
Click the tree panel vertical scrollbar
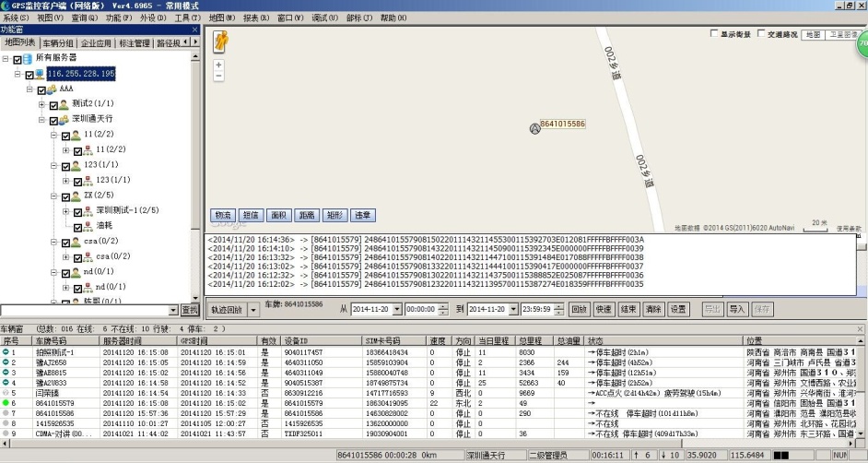coord(195,177)
